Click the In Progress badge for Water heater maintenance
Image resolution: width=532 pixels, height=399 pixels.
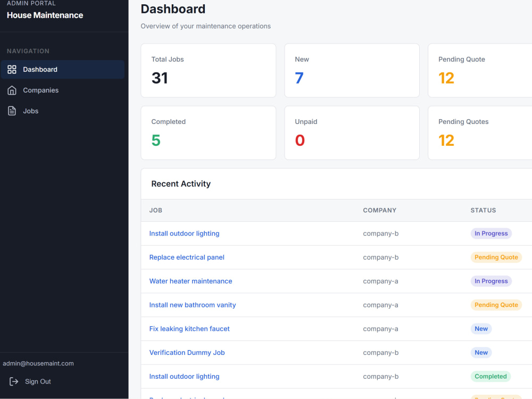coord(491,281)
